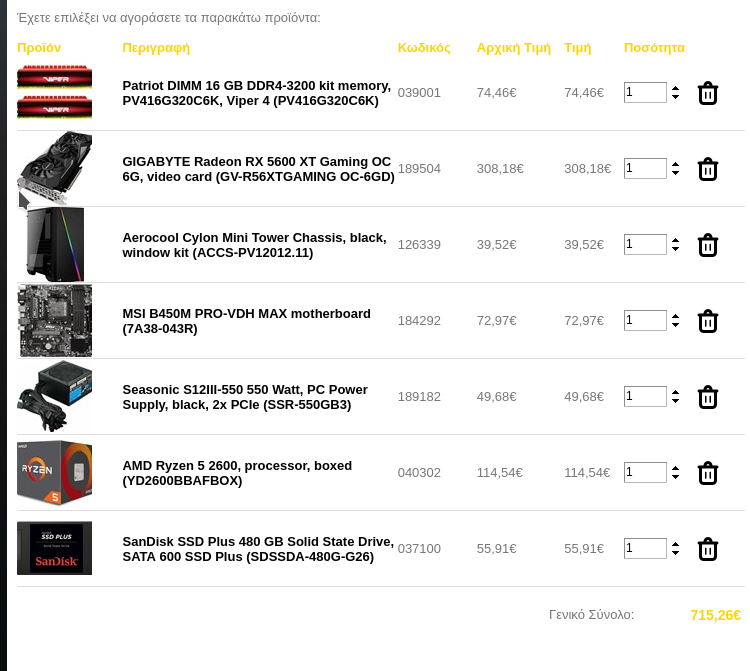
Task: Focus quantity field for GIGABYTE Radeon card
Action: (645, 168)
